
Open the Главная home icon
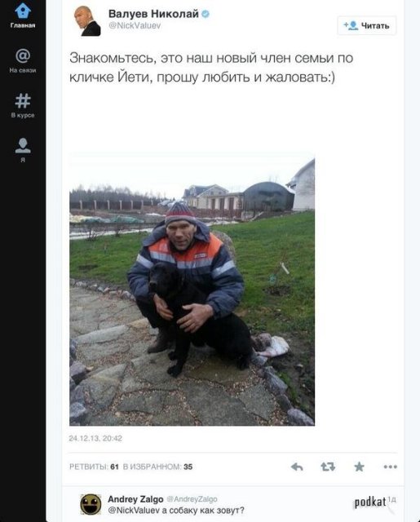click(23, 11)
